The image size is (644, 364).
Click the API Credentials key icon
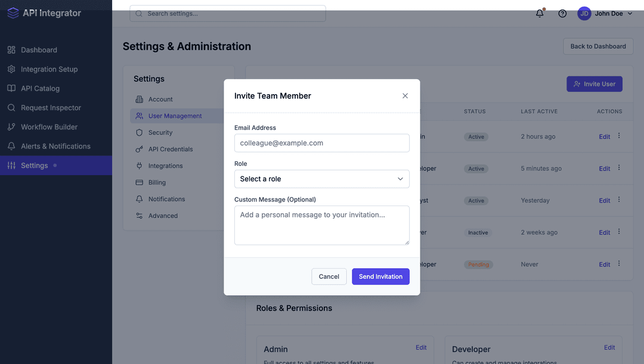pos(138,149)
